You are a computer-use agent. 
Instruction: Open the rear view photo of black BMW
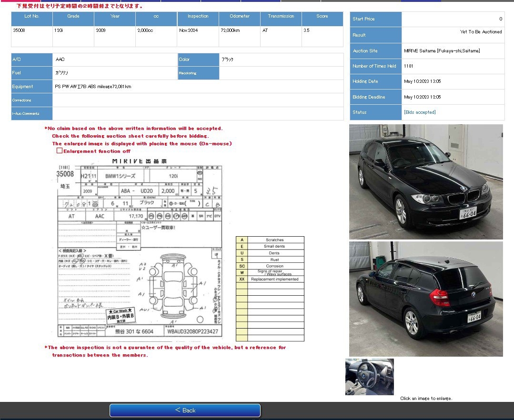point(425,299)
